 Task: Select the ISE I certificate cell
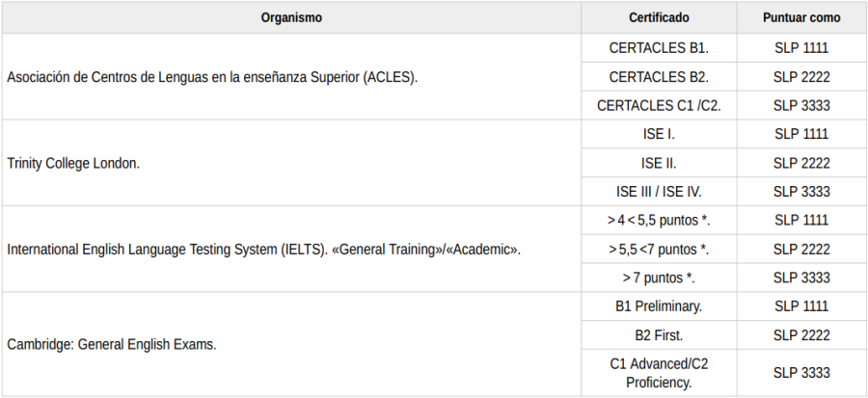pos(659,134)
